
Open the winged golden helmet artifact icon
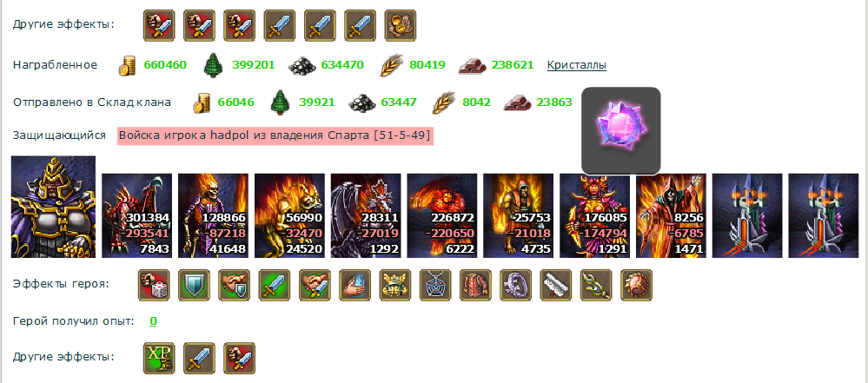[x=395, y=285]
